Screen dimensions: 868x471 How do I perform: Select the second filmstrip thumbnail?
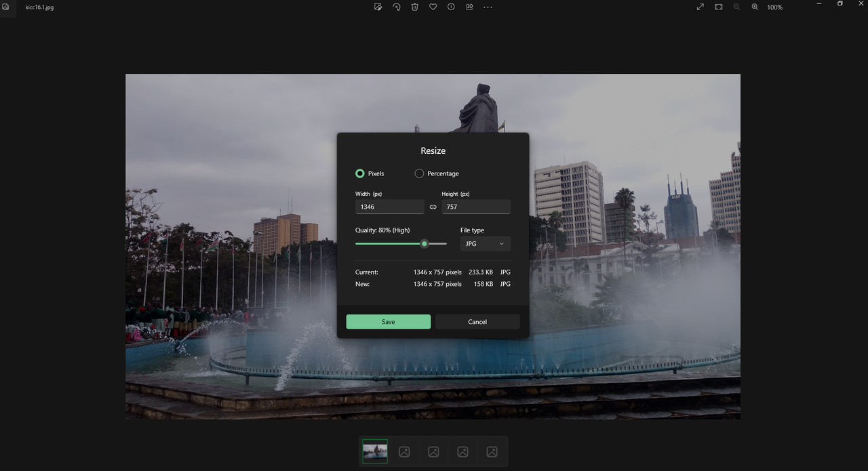tap(404, 451)
